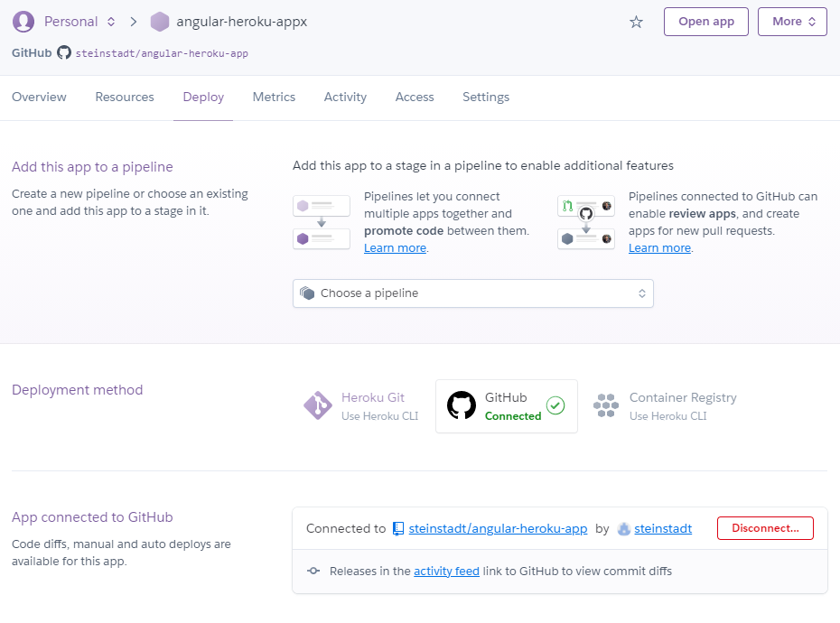Switch to the Resources tab
This screenshot has height=623, width=840.
125,97
